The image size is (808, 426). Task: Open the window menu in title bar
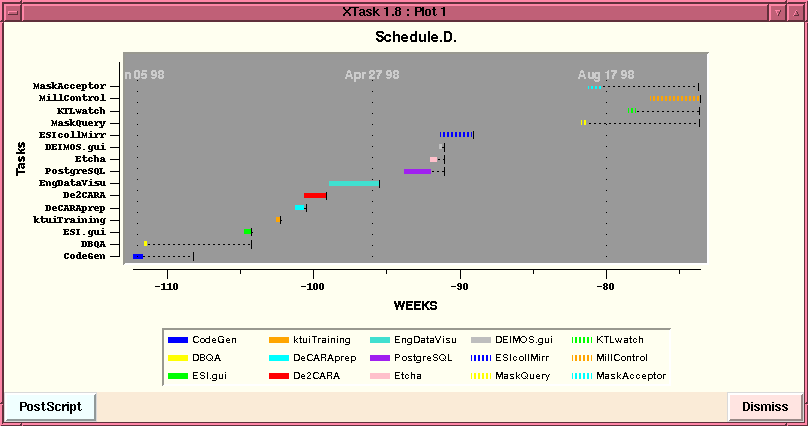(11, 11)
